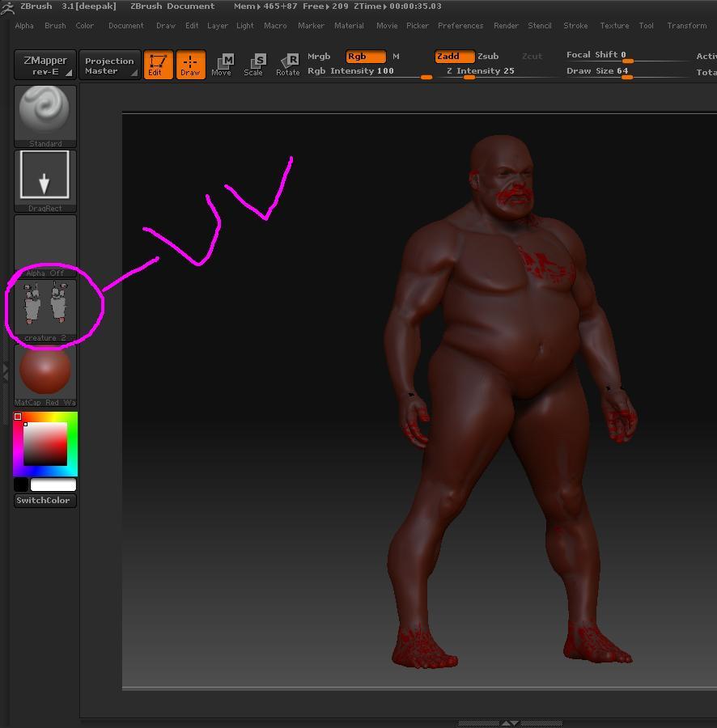
Task: Enable Zsub sculpting mode
Action: [488, 56]
